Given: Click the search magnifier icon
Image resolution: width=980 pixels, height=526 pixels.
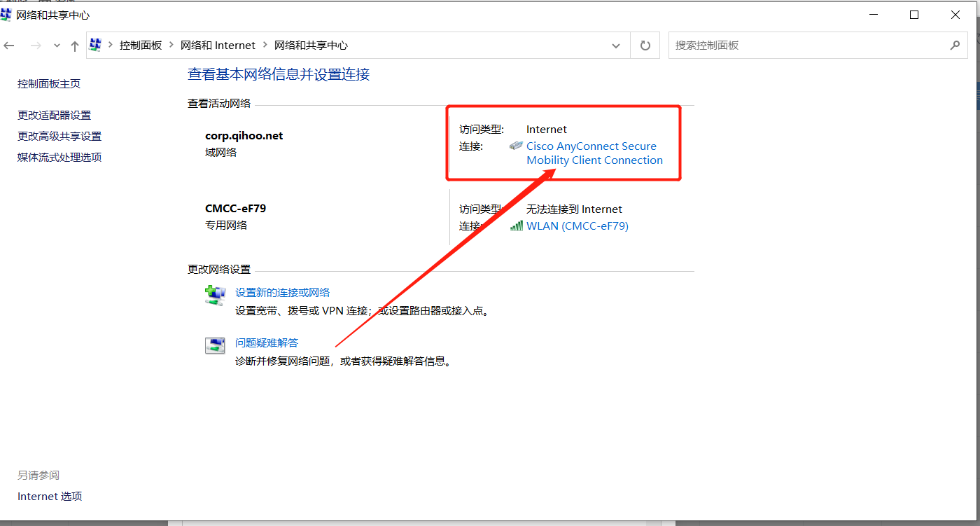Looking at the screenshot, I should click(955, 46).
